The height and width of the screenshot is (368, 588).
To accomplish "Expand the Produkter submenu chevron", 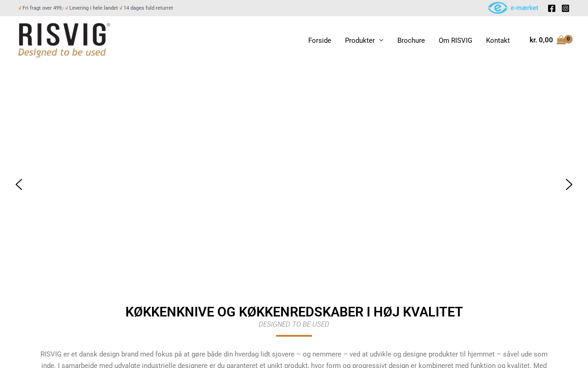I will pos(381,40).
